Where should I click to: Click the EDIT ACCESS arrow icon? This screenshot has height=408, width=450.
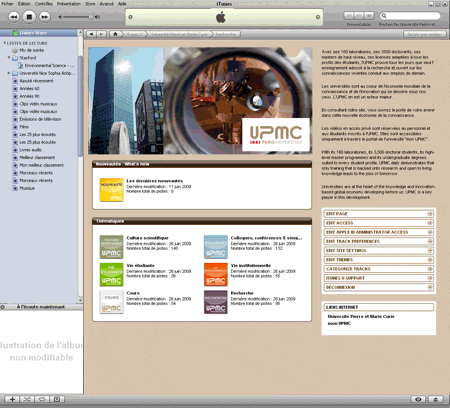pyautogui.click(x=430, y=223)
